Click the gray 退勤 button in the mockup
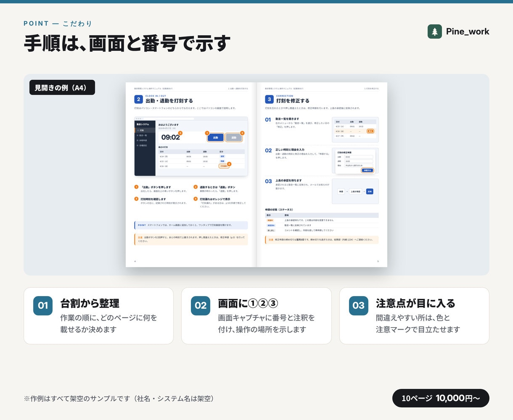The image size is (513, 420). click(234, 137)
